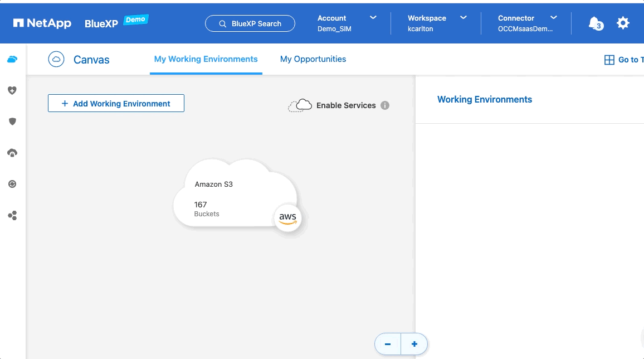Click the notifications bell icon
Screen dimensions: 644x359
click(x=595, y=23)
